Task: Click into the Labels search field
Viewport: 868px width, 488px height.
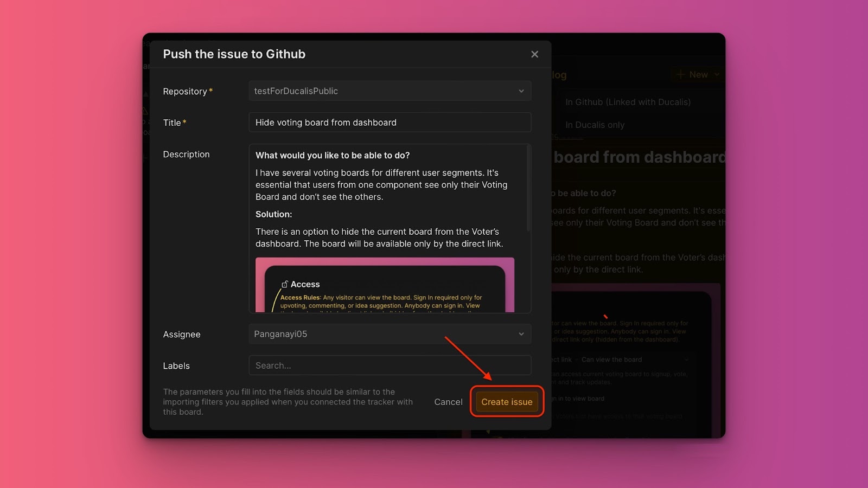Action: (390, 365)
